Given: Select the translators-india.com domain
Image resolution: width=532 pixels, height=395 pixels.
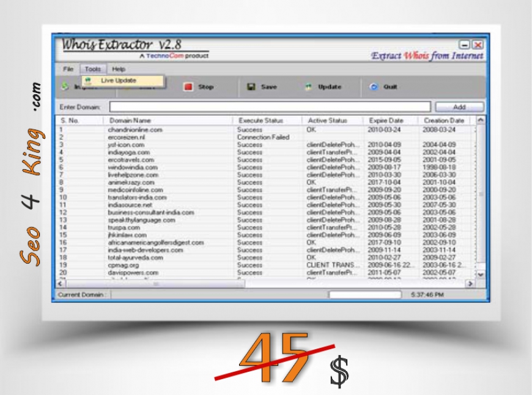Looking at the screenshot, I should coord(137,197).
